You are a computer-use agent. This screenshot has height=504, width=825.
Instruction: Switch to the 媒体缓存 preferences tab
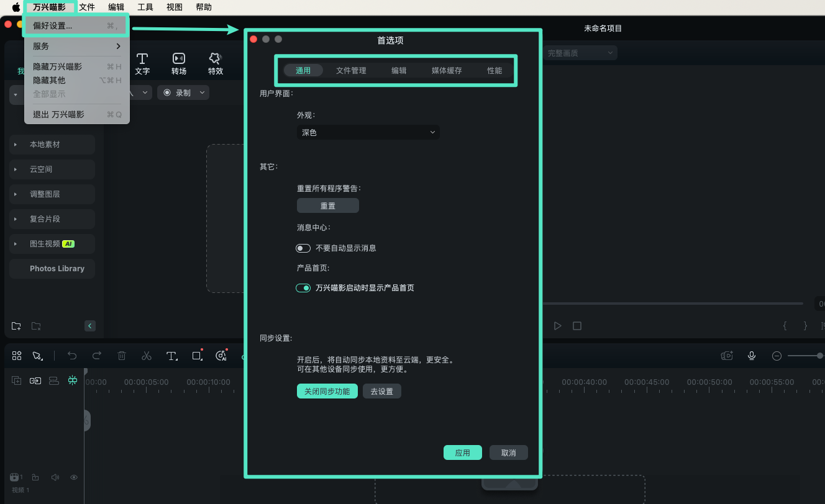coord(446,70)
